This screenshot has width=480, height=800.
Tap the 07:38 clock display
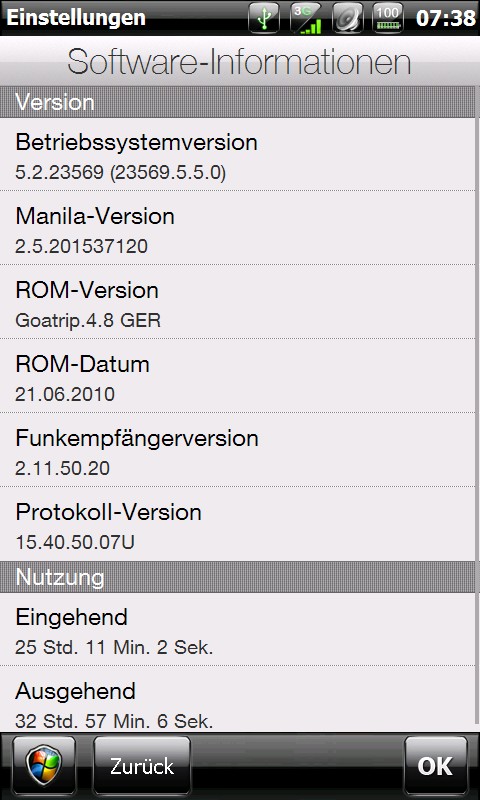point(445,18)
